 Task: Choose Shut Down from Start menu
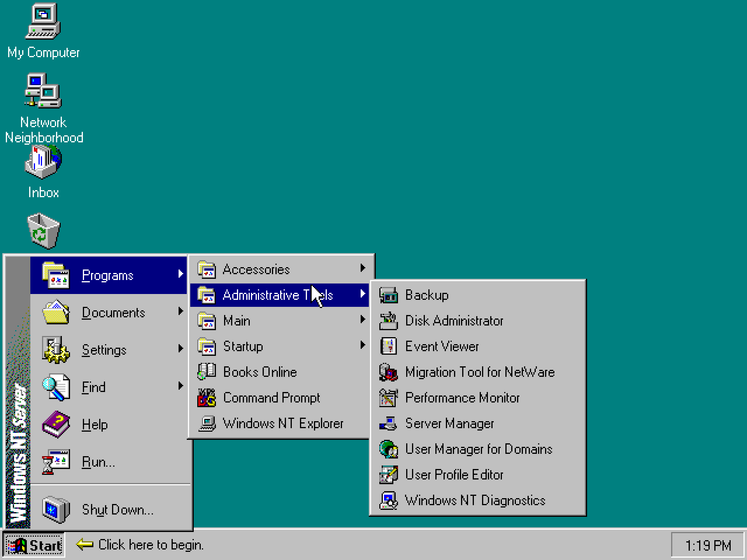(x=117, y=510)
